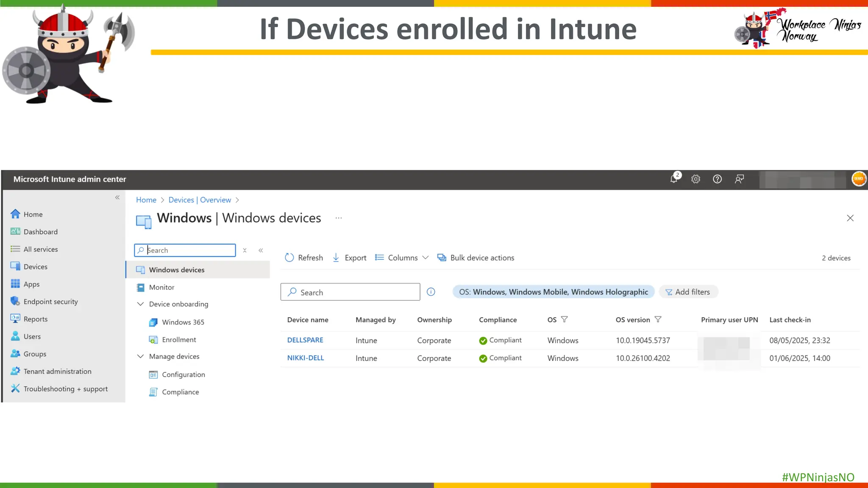Click the Refresh toolbar button
868x488 pixels.
[304, 258]
